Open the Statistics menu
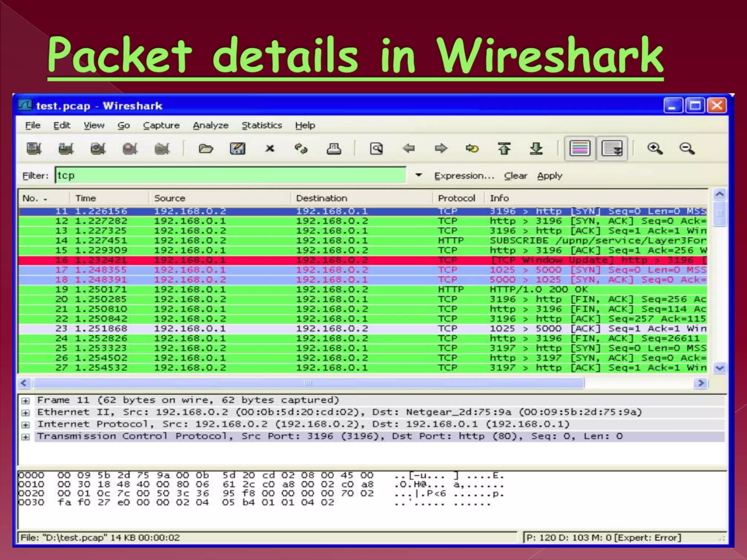This screenshot has width=747, height=560. click(262, 125)
